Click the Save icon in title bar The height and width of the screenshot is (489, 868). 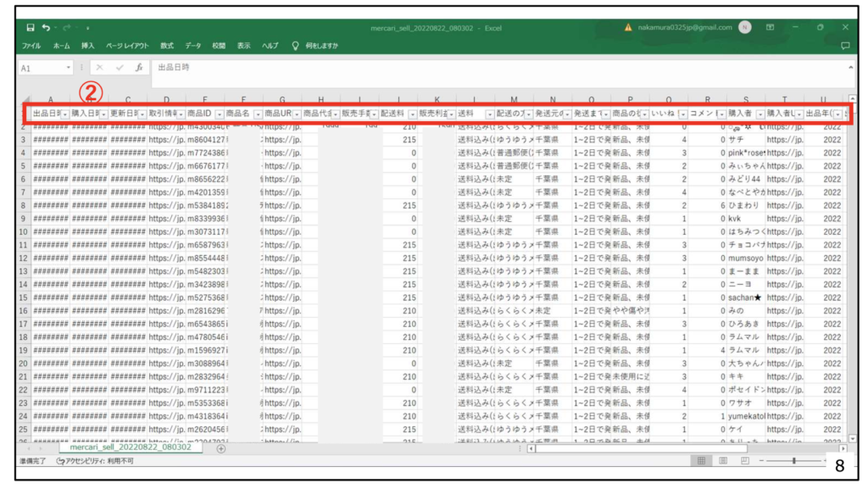click(31, 28)
